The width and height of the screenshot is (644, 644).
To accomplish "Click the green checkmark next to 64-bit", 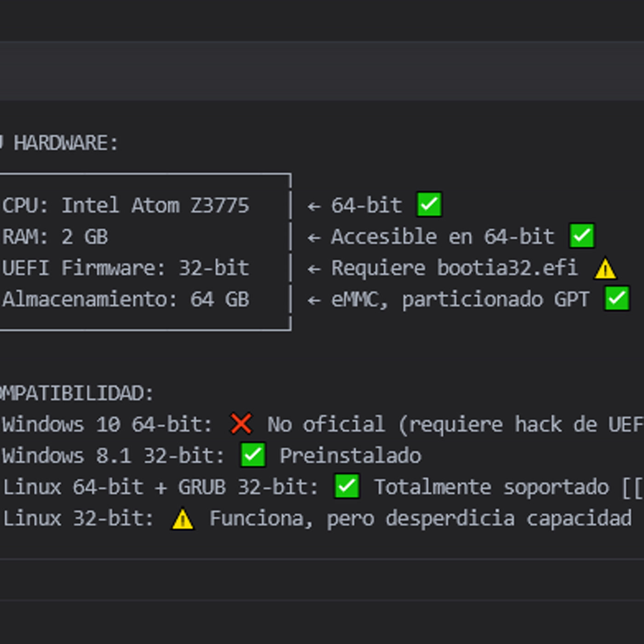I will click(x=429, y=204).
